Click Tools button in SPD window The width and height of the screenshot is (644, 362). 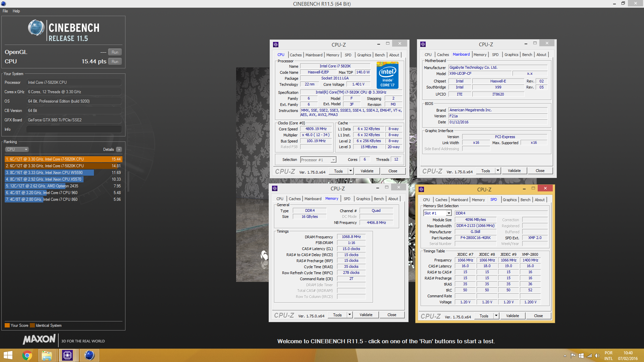tap(484, 316)
